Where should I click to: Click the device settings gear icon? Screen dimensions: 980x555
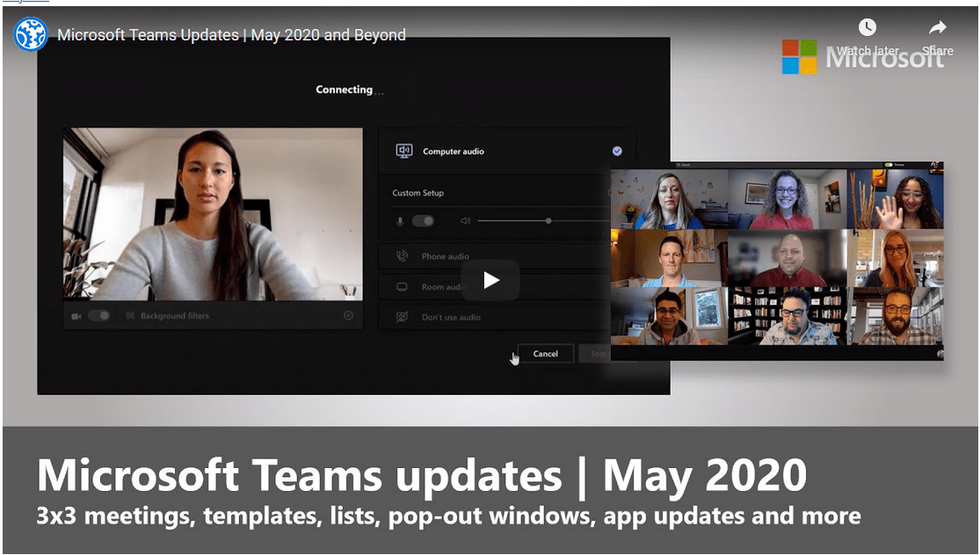tap(348, 316)
